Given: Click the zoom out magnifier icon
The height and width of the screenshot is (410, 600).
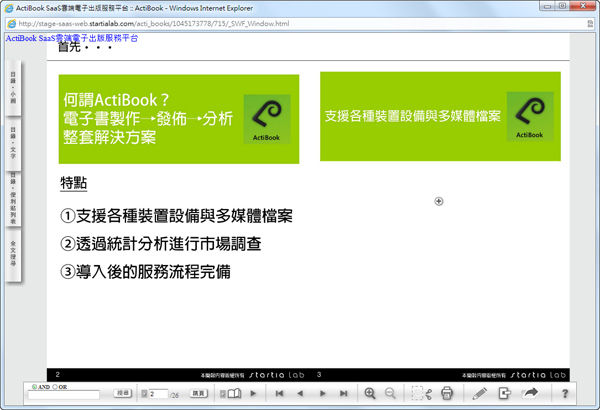Looking at the screenshot, I should 390,393.
